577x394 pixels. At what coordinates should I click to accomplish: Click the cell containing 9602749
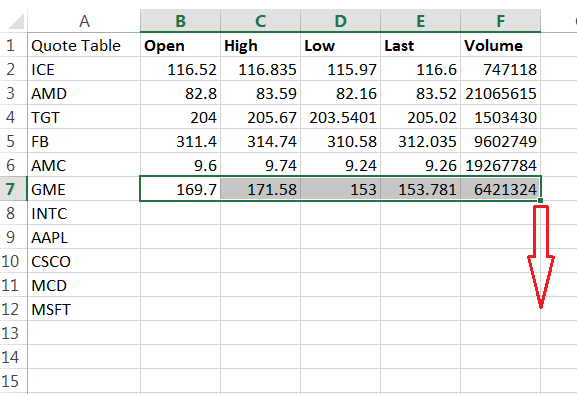(500, 141)
